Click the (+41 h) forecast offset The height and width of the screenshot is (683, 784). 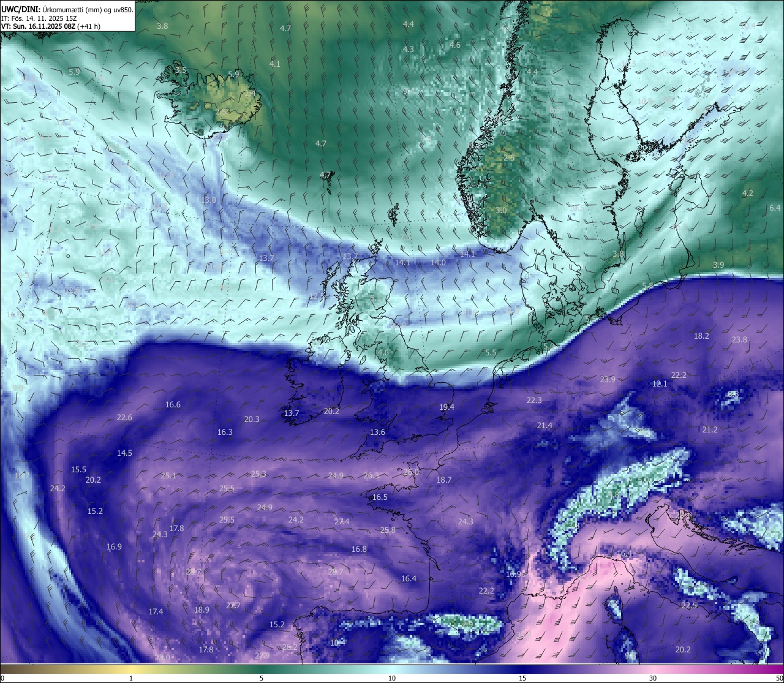(x=89, y=26)
